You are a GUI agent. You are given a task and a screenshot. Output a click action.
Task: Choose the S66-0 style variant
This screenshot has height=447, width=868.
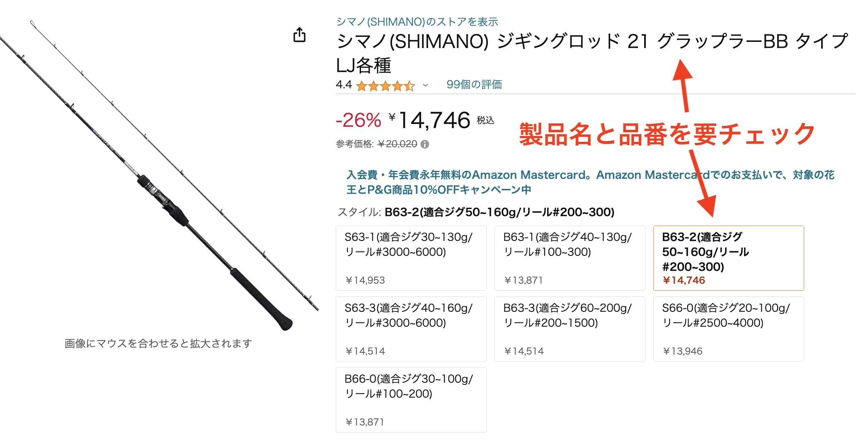(728, 329)
